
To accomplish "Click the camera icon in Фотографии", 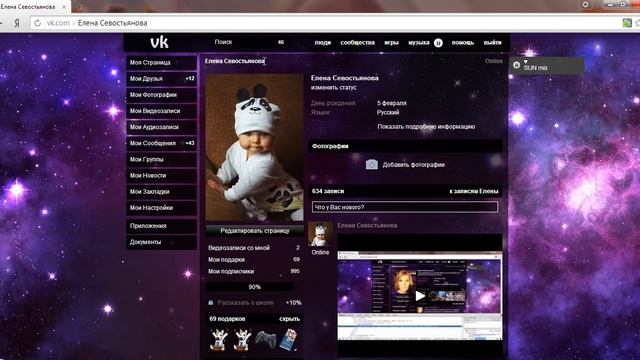I will click(371, 164).
